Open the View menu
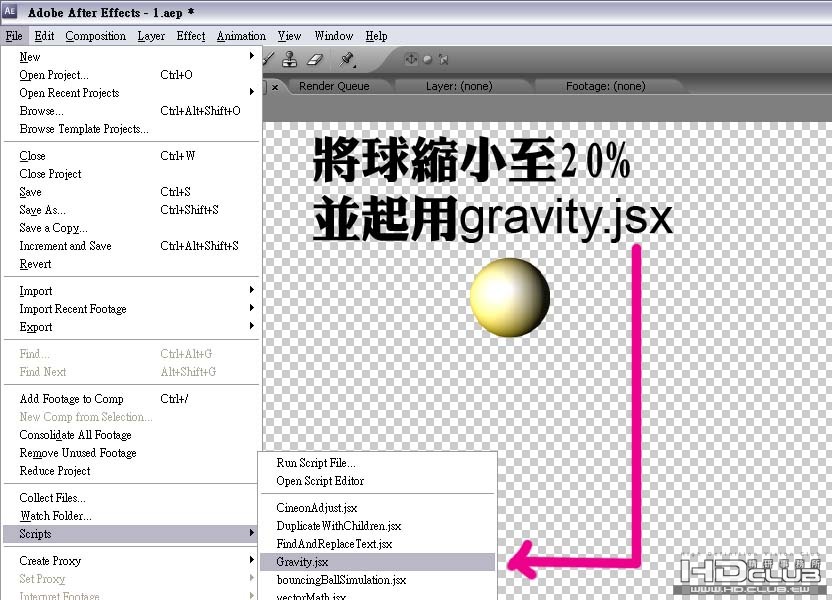Image resolution: width=832 pixels, height=600 pixels. click(289, 36)
